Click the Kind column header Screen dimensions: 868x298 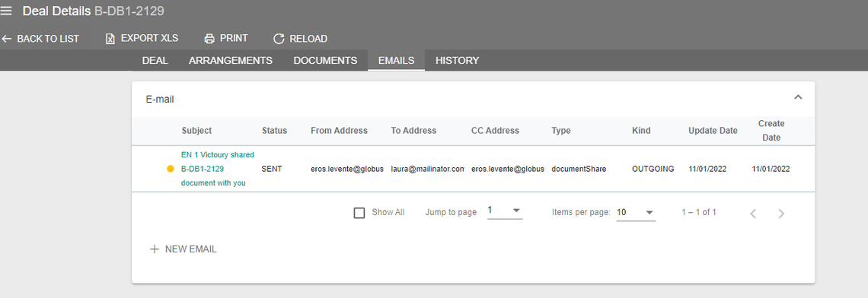click(642, 131)
